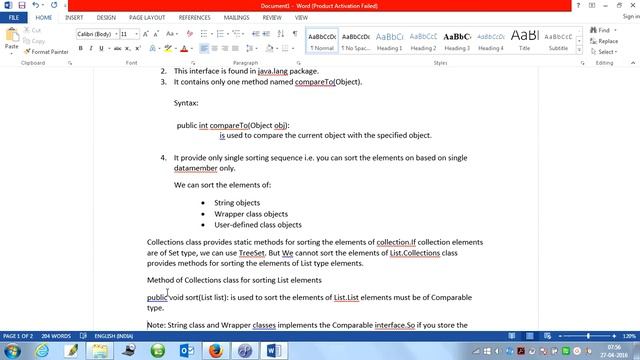Redo the last action

[54, 5]
